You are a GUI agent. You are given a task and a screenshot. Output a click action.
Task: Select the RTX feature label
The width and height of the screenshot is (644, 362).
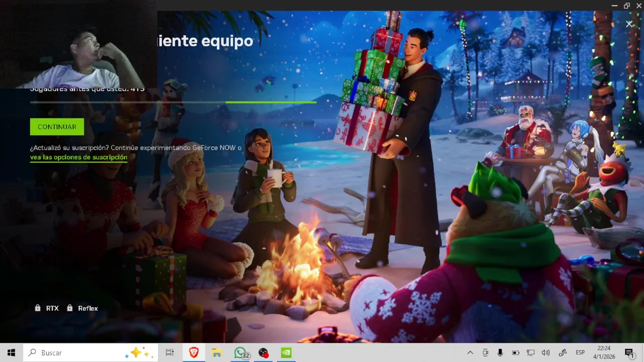pos(52,308)
